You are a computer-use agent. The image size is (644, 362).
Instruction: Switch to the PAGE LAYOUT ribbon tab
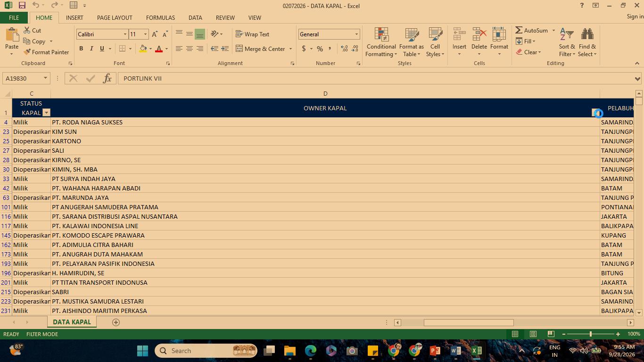pyautogui.click(x=115, y=17)
